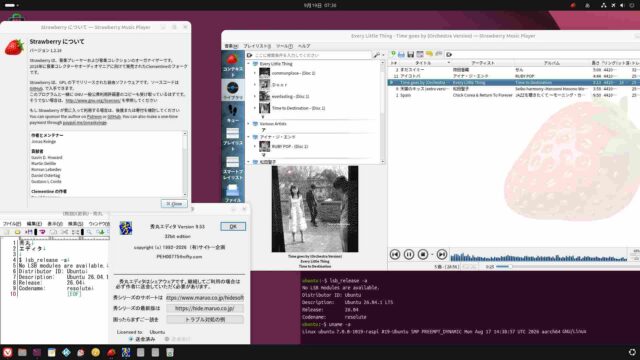Open the Files tab in Strawberry sidebar
The height and width of the screenshot is (360, 640).
[233, 193]
